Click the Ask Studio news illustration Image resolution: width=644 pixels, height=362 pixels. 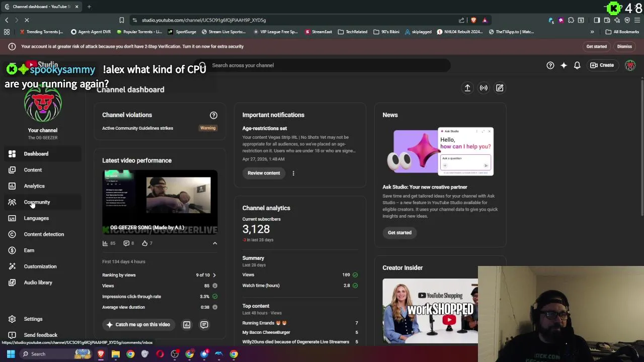[440, 152]
